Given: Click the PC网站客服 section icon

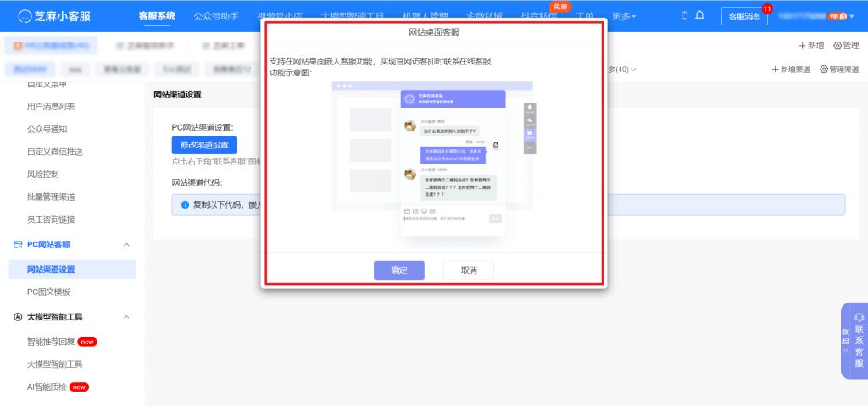Looking at the screenshot, I should pyautogui.click(x=18, y=245).
